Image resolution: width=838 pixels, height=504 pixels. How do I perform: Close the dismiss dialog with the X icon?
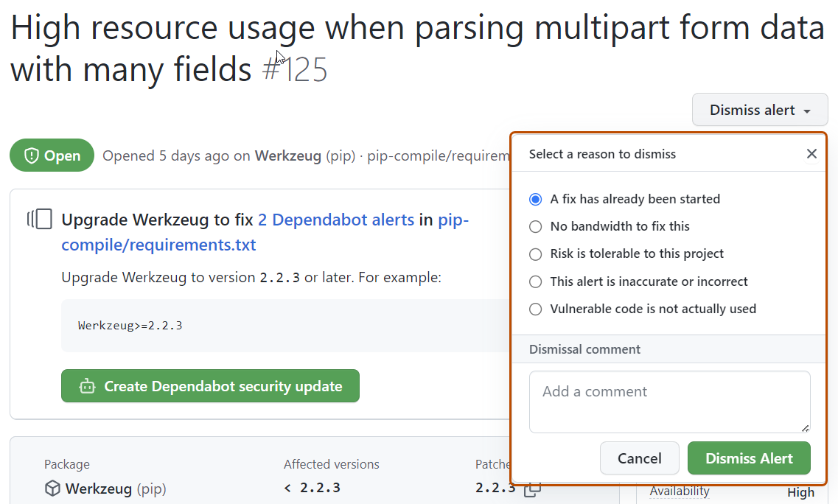coord(811,154)
